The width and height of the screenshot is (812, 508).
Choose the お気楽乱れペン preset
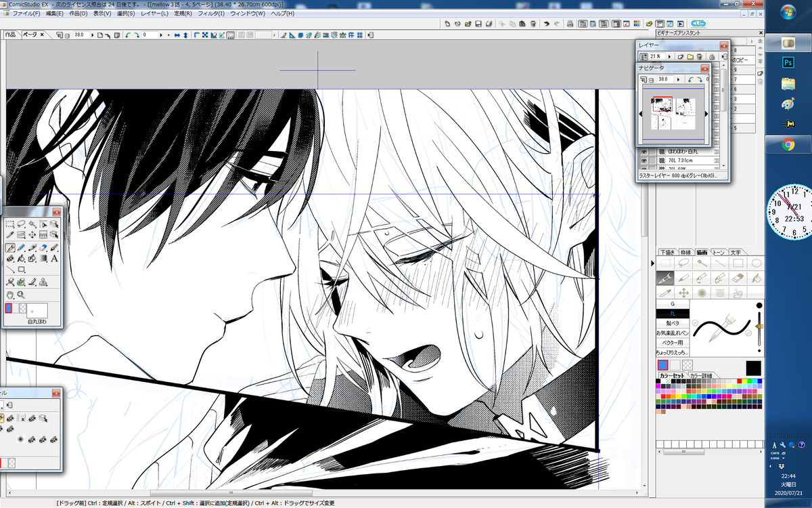(x=673, y=333)
